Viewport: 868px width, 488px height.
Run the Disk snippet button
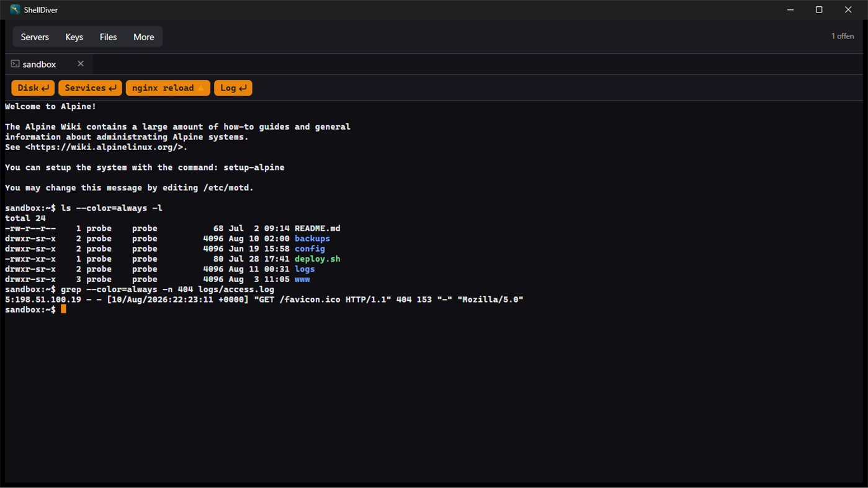[33, 88]
